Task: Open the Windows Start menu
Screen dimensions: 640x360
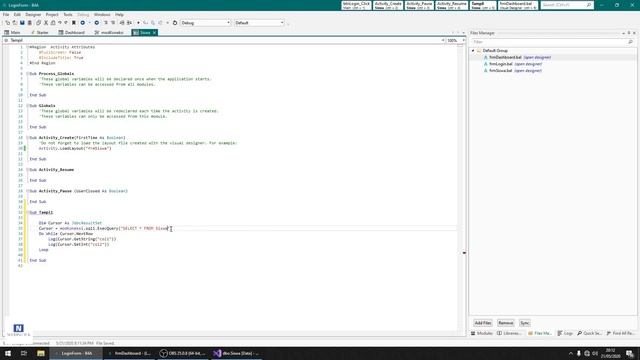Action: click(x=8, y=353)
